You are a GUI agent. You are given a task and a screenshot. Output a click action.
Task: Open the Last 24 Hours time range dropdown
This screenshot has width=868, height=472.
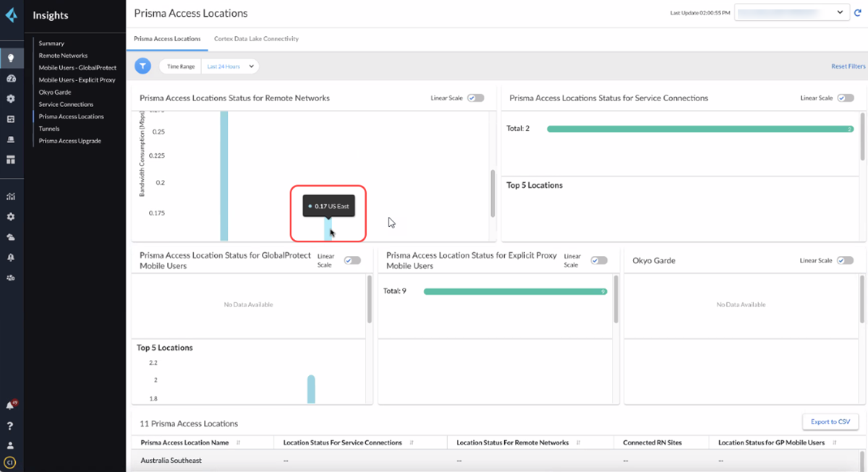click(230, 66)
